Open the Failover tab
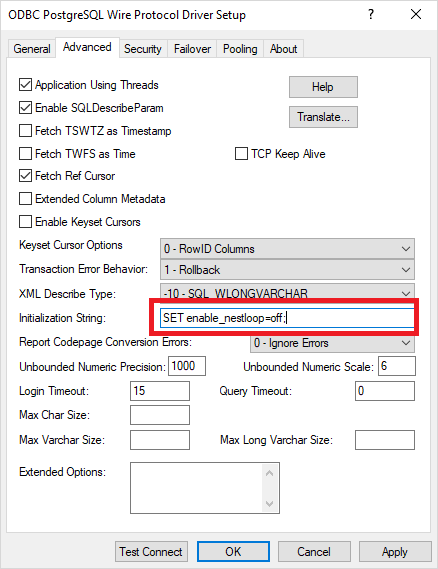The height and width of the screenshot is (569, 438). 192,49
